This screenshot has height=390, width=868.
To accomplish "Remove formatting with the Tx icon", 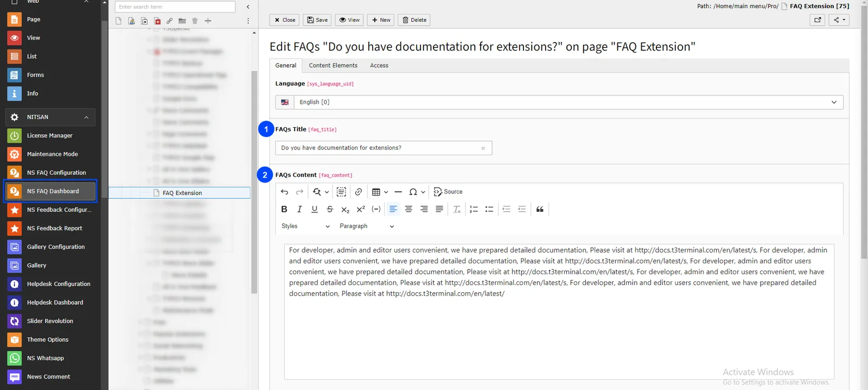I will tap(457, 209).
